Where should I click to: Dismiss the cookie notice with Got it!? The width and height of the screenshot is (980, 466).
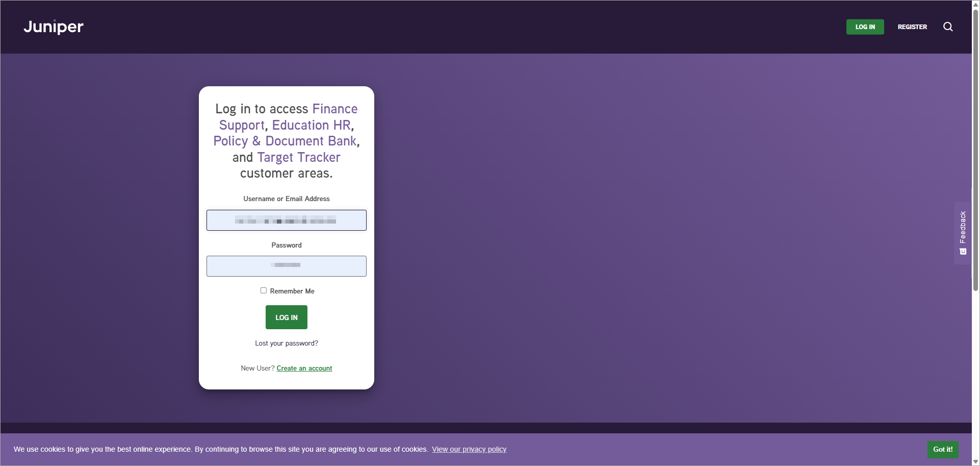click(x=943, y=449)
